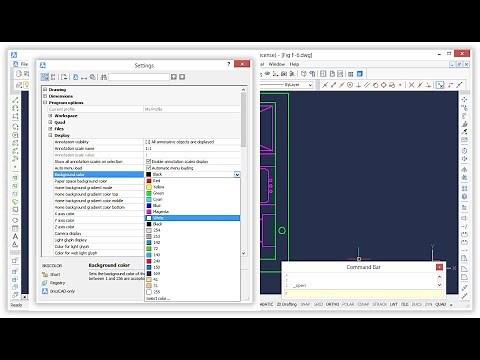Select Node point entity snap icon

(400, 85)
